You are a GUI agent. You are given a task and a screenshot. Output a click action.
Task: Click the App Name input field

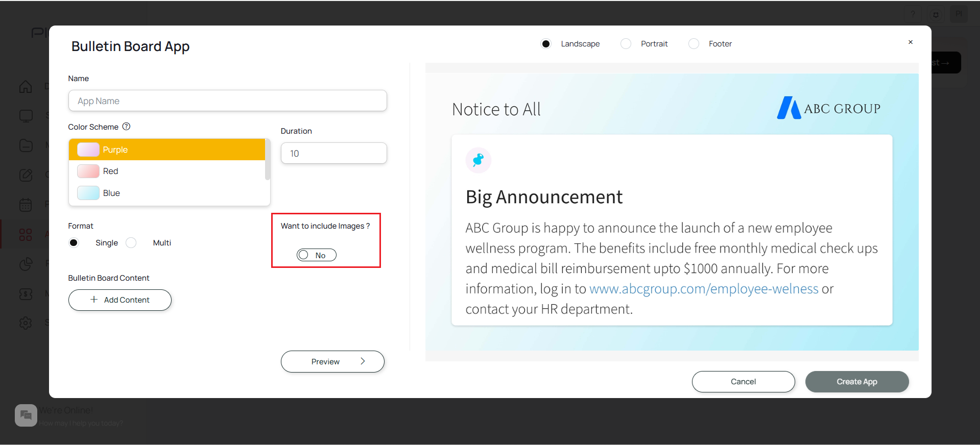coord(228,101)
